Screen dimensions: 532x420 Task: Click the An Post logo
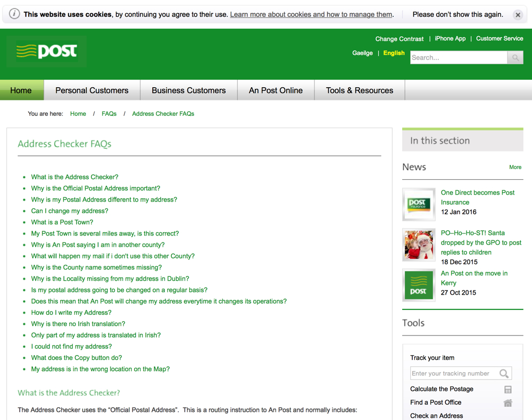coord(47,52)
